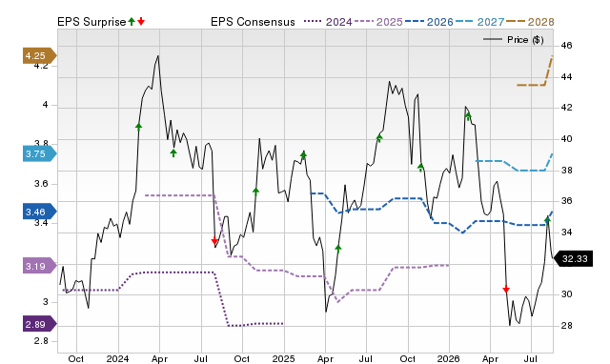Click the lavender 3.19 consensus value tag
Screen dimensions: 610x364
coord(39,267)
